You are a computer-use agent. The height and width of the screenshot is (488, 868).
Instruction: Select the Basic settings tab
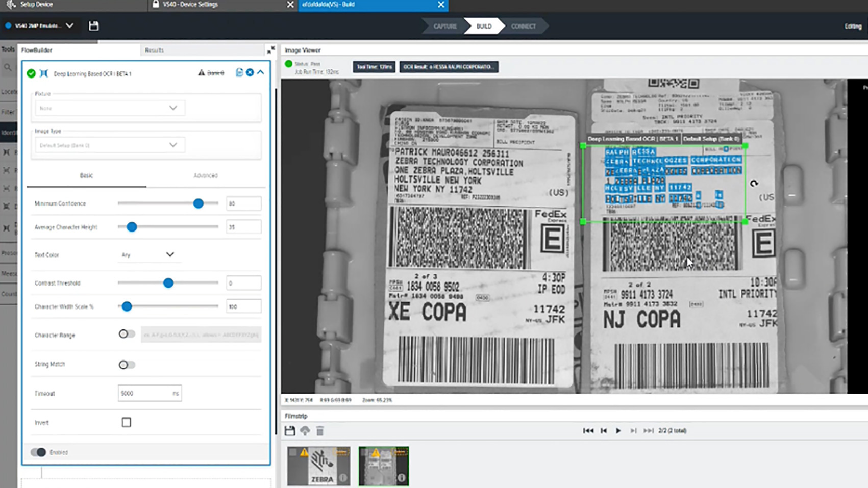tap(86, 175)
